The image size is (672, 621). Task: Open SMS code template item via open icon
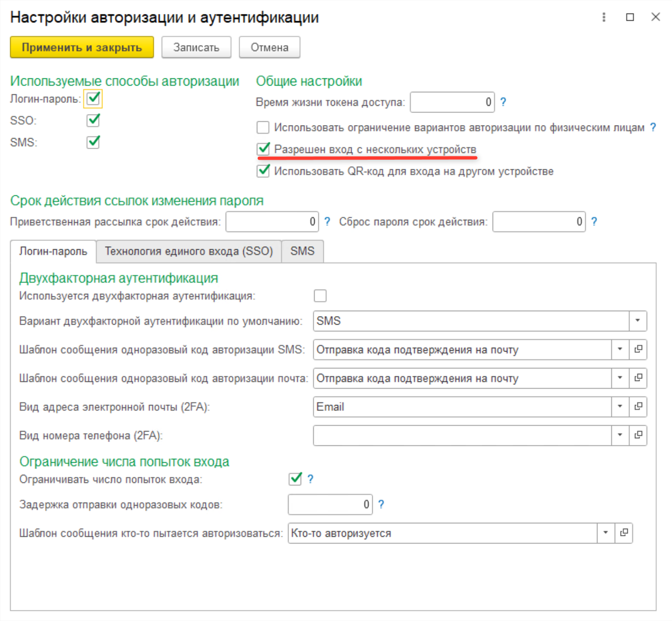tap(638, 350)
